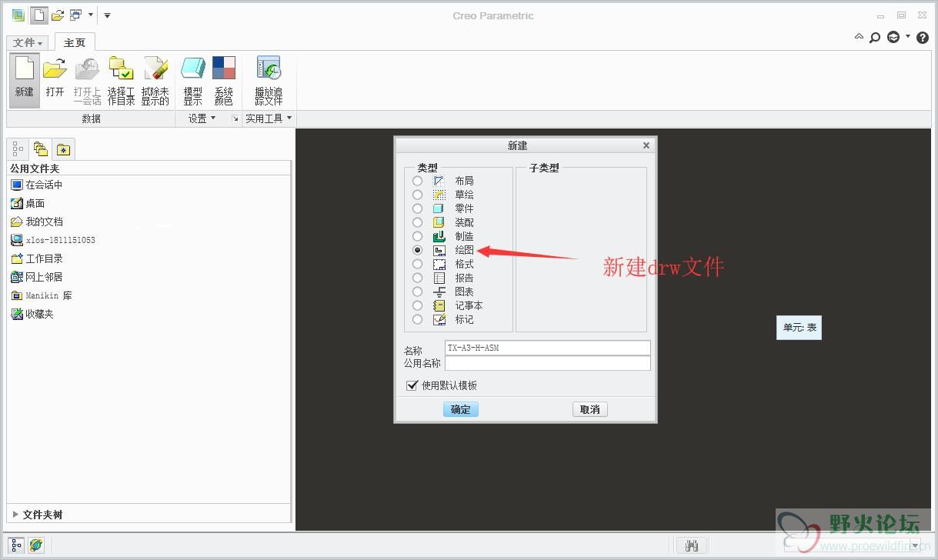Click 取消 (Cancel) in the New dialog

coord(590,409)
